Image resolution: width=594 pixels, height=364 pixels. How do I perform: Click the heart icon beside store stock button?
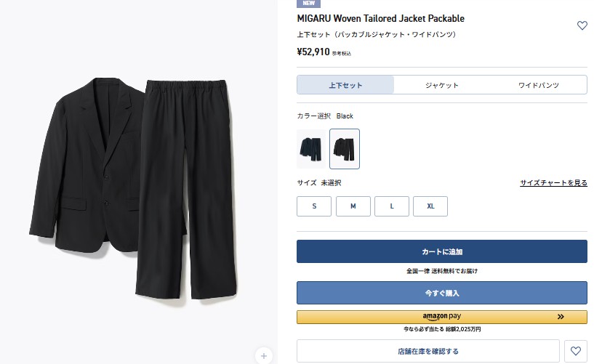575,351
